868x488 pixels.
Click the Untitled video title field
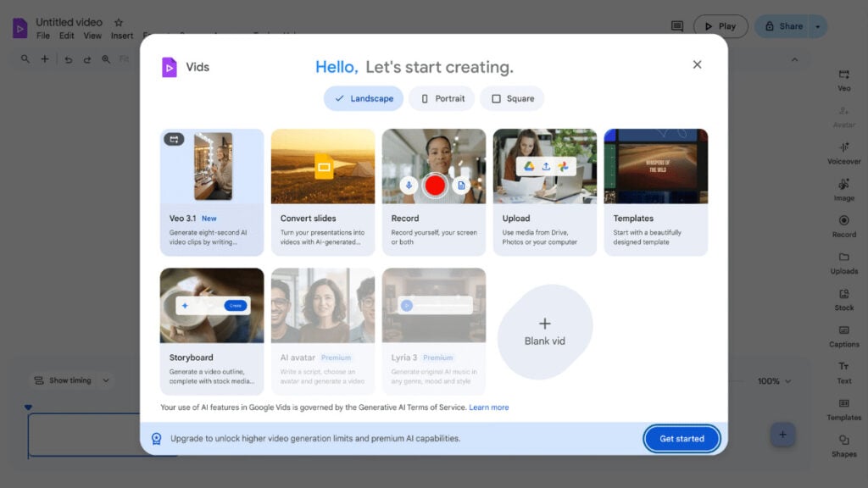click(70, 22)
